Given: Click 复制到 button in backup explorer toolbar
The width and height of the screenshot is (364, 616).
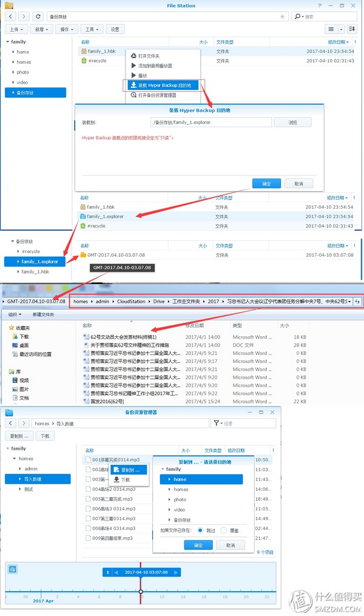Looking at the screenshot, I should coord(19,436).
